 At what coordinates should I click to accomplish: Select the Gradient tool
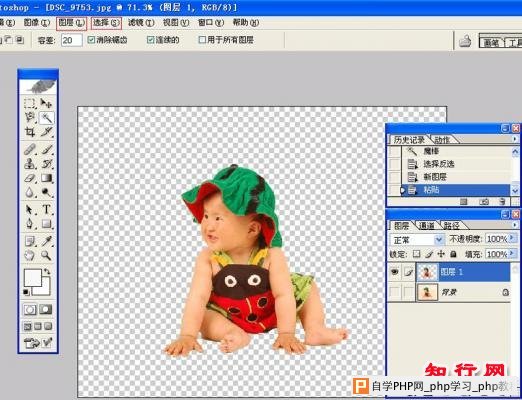(46, 178)
